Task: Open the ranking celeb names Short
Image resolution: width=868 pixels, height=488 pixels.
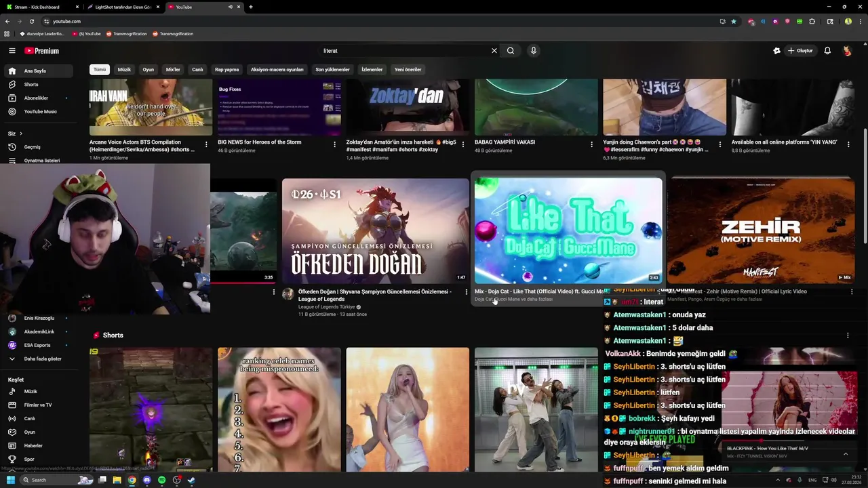Action: (x=279, y=409)
